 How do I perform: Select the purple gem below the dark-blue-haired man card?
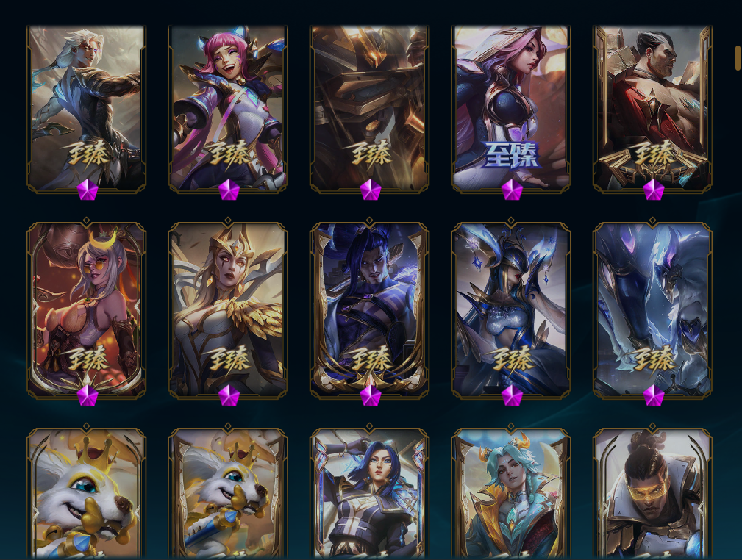[371, 396]
